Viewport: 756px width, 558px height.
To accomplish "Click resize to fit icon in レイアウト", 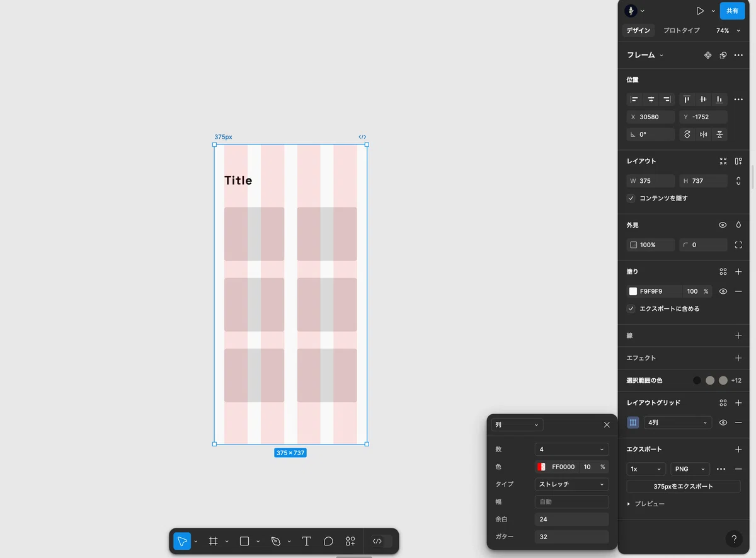I will pos(723,161).
